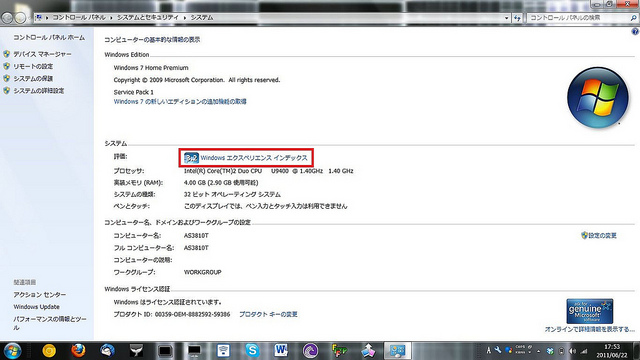This screenshot has height=360, width=640.
Task: Click the active System window taskbar button
Action: [x=397, y=351]
